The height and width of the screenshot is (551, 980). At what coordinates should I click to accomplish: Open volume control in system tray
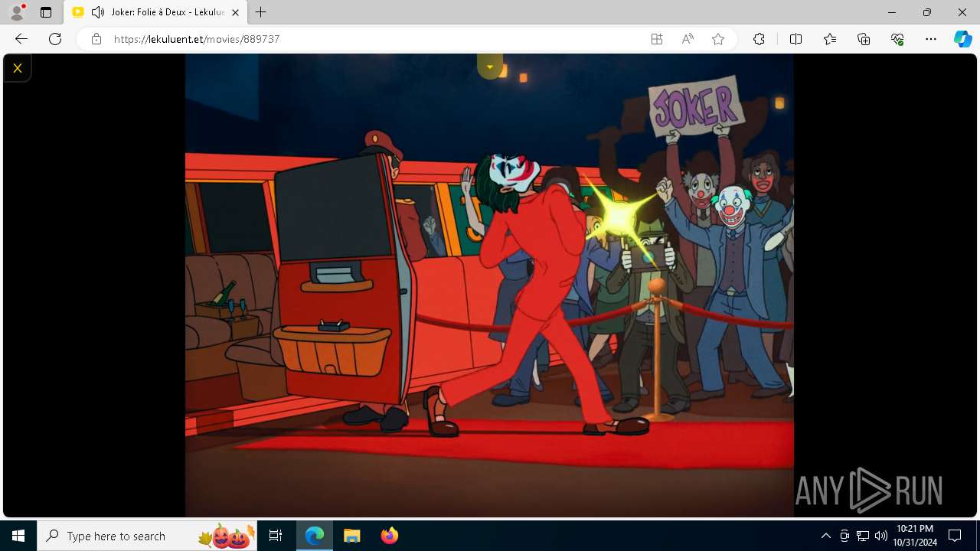[880, 536]
